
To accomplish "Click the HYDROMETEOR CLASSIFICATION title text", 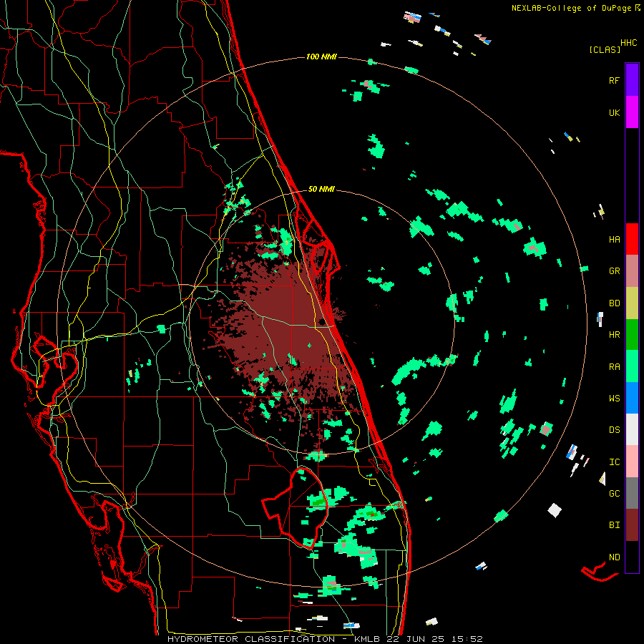I will [x=251, y=639].
